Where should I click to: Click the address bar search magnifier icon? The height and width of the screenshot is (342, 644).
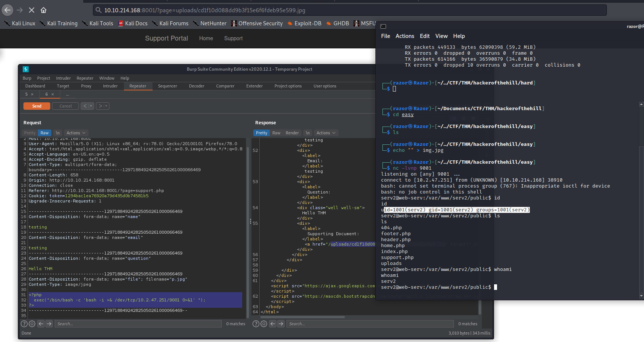point(98,10)
